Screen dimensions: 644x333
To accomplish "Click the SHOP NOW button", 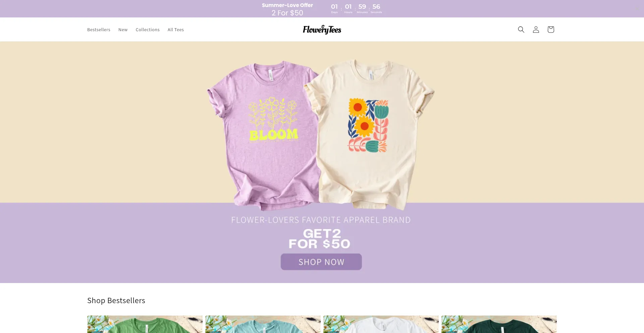I will pos(321,262).
